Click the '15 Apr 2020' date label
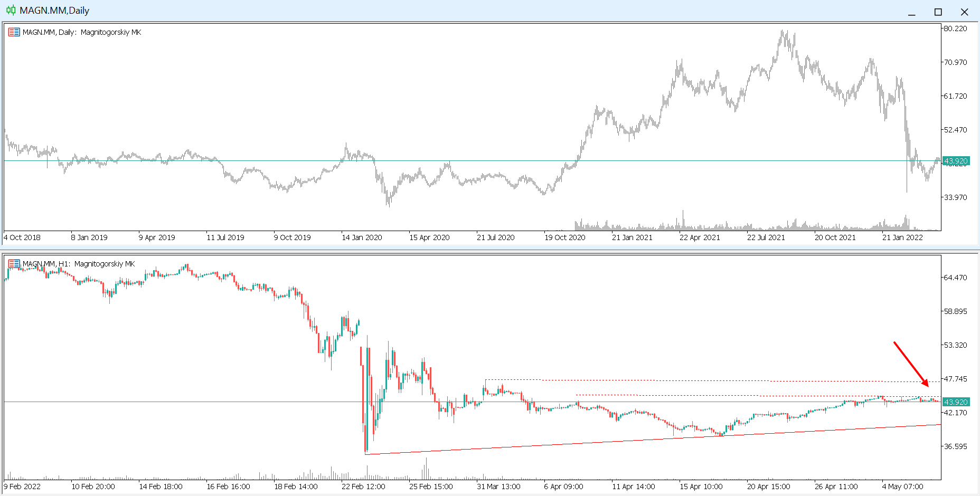This screenshot has width=980, height=496. point(429,237)
